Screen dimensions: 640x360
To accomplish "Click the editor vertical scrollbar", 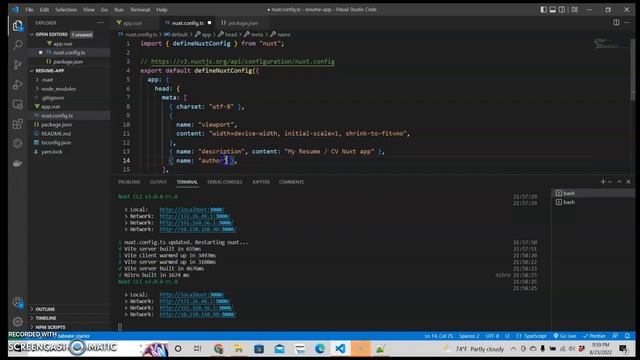I will (633, 69).
